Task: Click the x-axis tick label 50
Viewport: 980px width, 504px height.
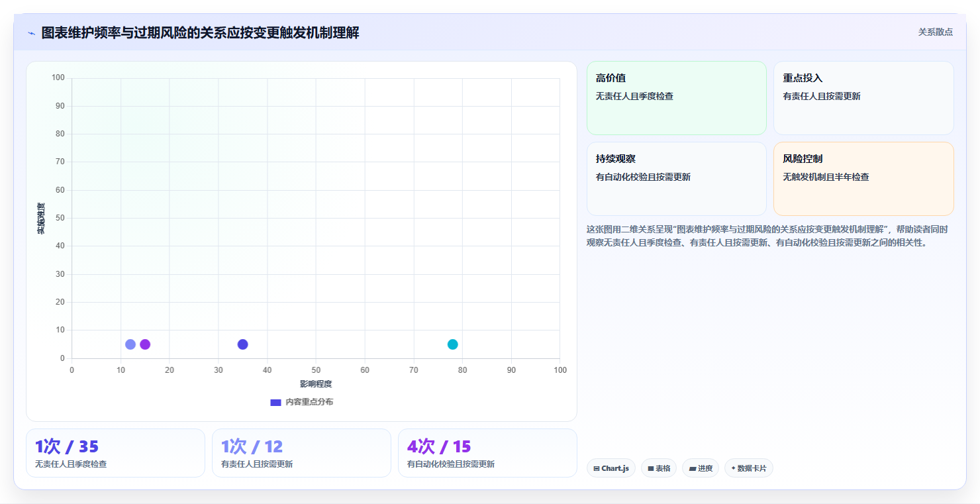Action: [x=316, y=370]
